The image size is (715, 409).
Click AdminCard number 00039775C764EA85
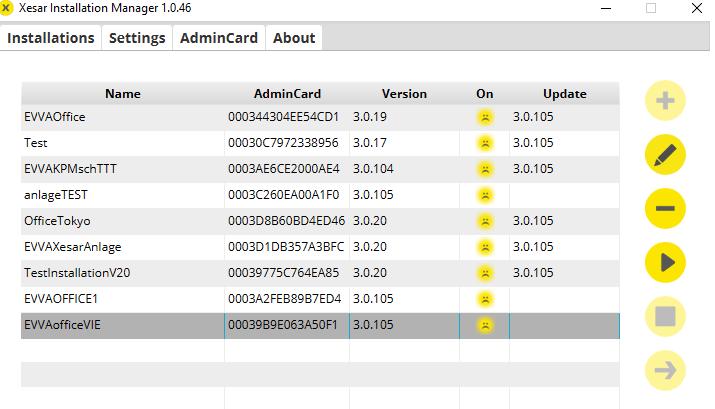pyautogui.click(x=284, y=273)
